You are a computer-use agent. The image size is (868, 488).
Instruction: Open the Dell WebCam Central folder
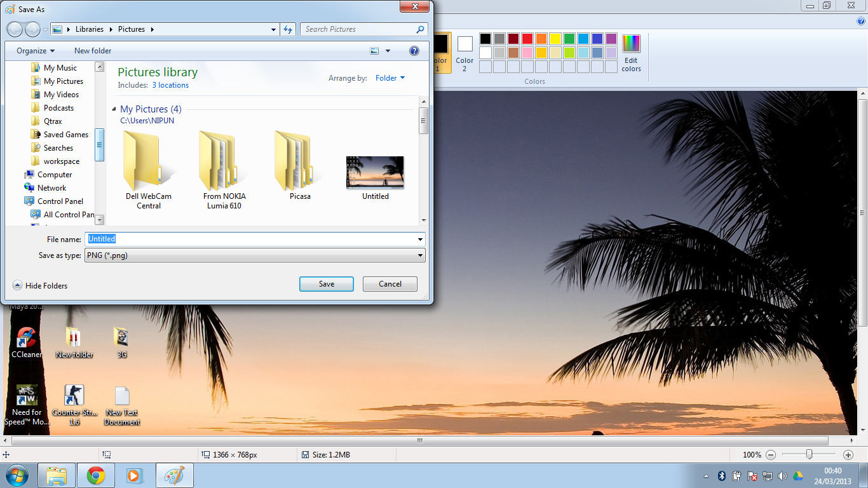(x=149, y=170)
